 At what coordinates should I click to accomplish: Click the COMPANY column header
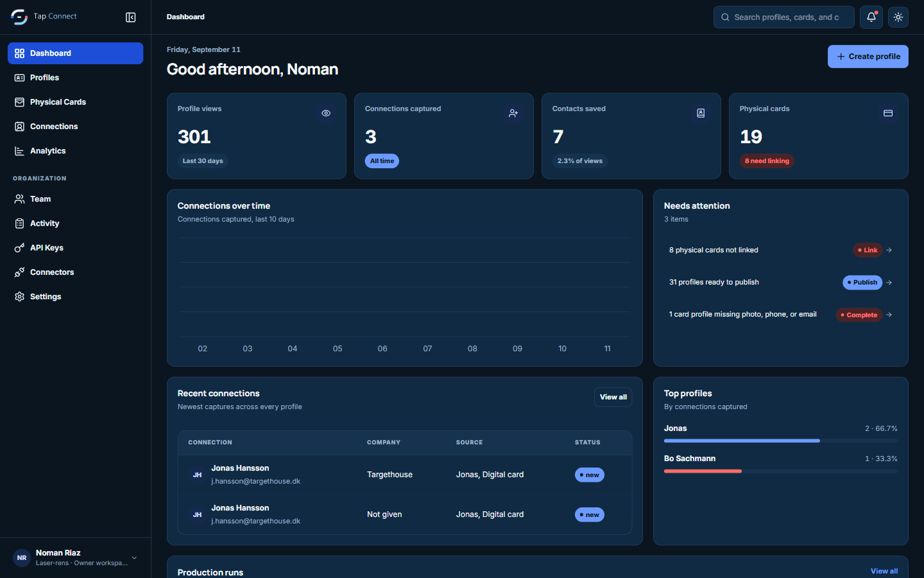[384, 442]
